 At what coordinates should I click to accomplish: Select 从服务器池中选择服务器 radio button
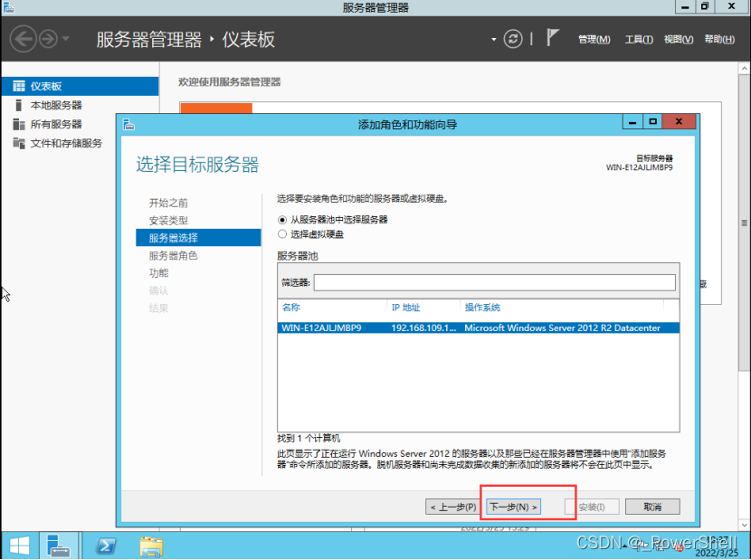(x=282, y=220)
